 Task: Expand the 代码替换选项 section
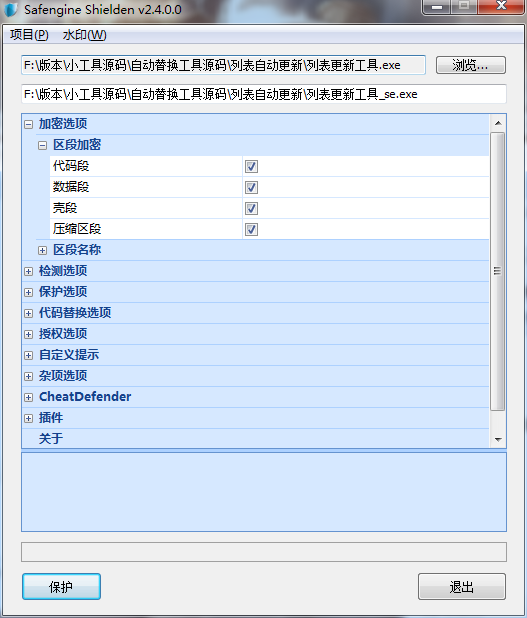[x=28, y=313]
